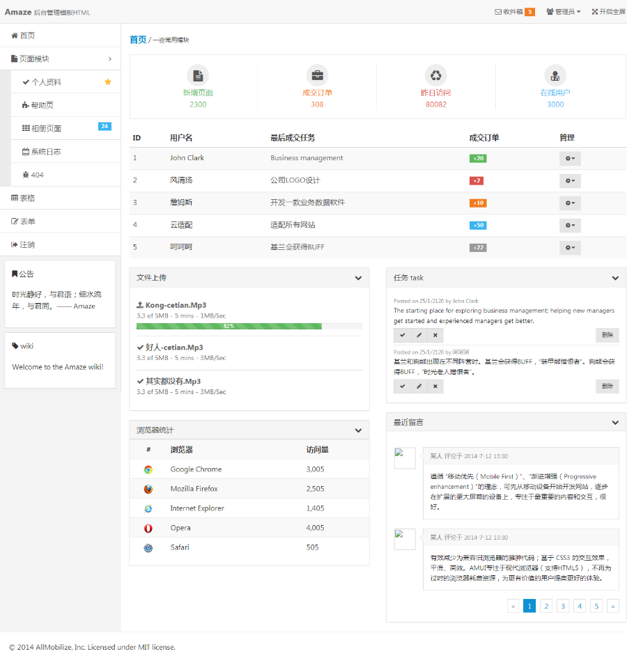Screen dimensions: 627x672
Task: Collapse the 最近留言 panel
Action: (x=615, y=423)
